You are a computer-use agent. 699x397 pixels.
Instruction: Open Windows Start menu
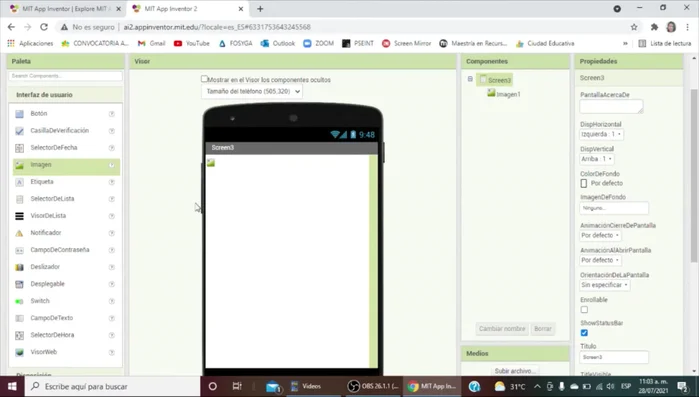(x=12, y=386)
